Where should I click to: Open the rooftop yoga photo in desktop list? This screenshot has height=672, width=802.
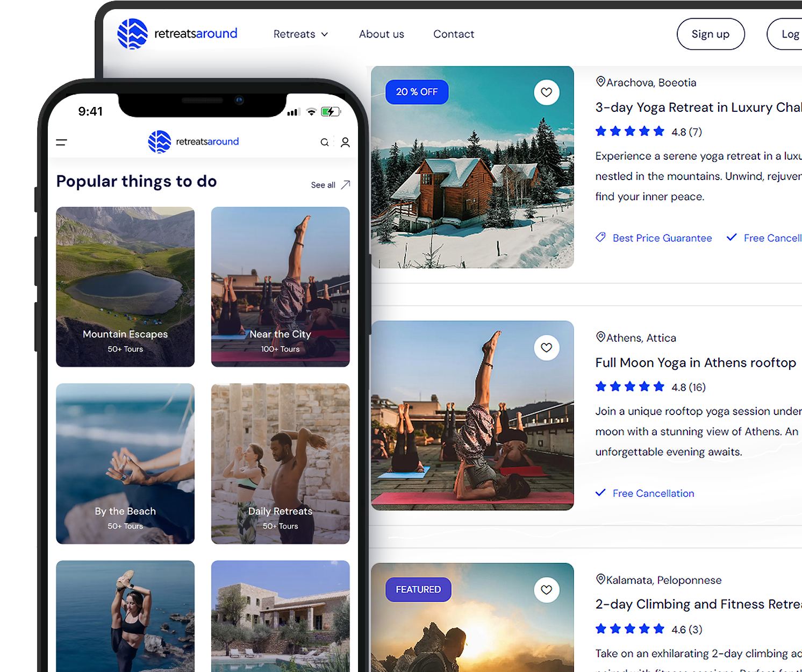[x=472, y=416]
